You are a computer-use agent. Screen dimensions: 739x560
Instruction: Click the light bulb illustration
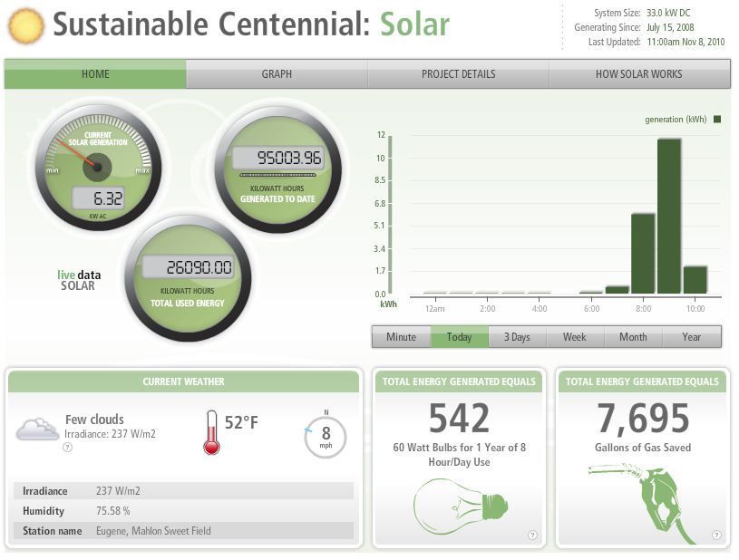458,503
